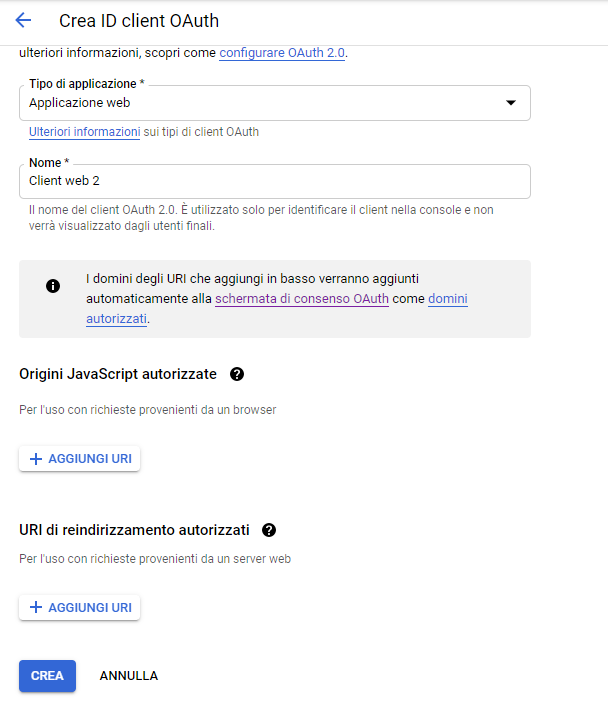
Task: Click plus icon under URI di reindirizzamento autorizzati
Action: [36, 607]
